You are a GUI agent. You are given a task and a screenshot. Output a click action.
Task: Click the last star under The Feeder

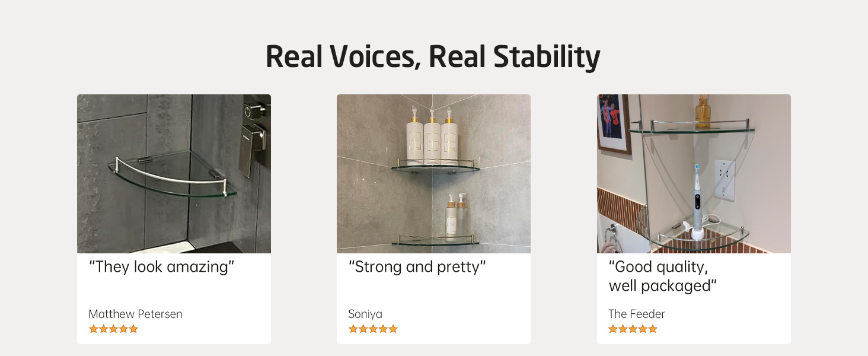tap(653, 329)
